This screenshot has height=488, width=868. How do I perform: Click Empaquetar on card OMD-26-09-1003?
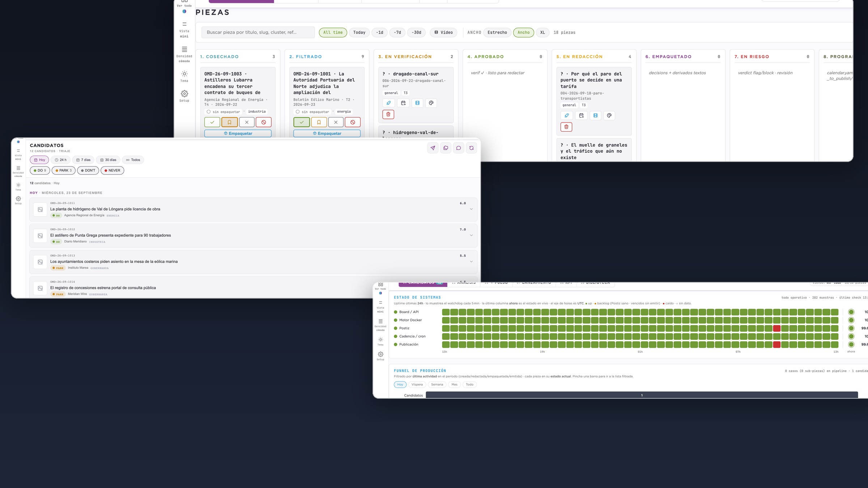tap(238, 133)
